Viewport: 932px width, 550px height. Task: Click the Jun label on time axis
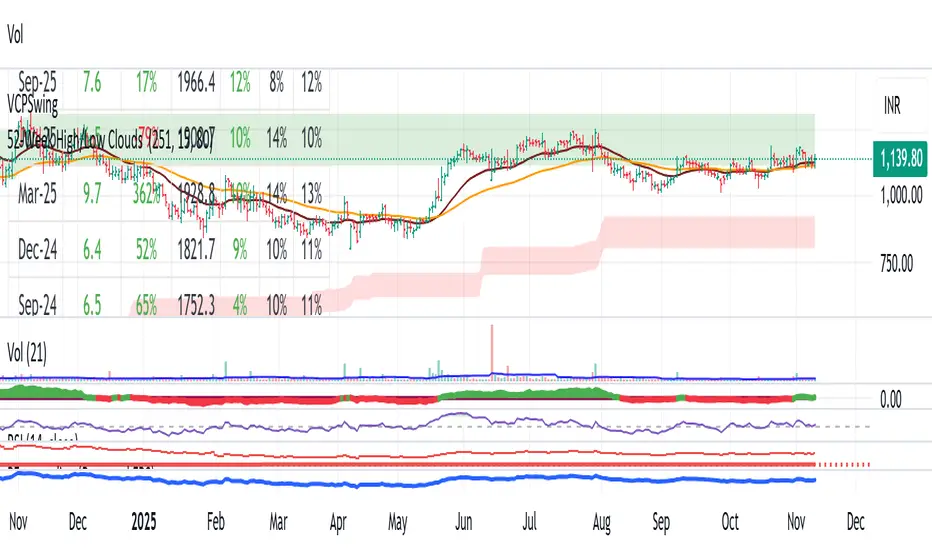pyautogui.click(x=466, y=522)
